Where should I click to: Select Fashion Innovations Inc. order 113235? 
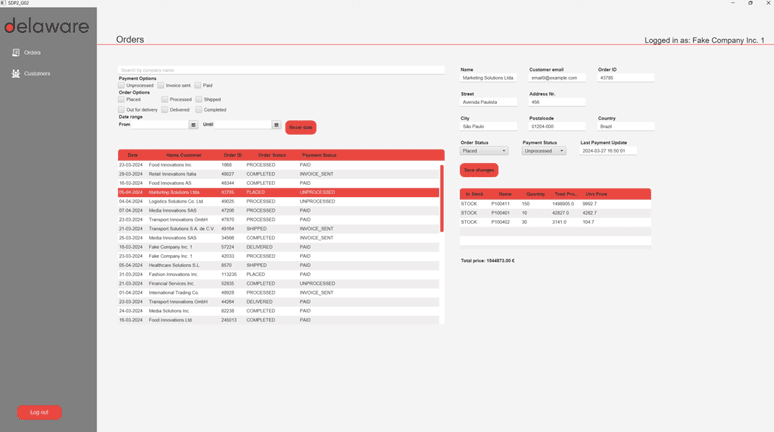278,275
